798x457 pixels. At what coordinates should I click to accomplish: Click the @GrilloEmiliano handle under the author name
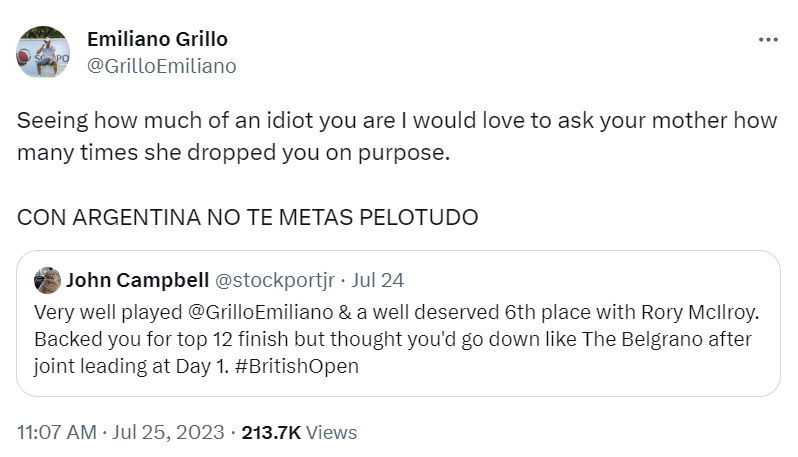pos(162,66)
